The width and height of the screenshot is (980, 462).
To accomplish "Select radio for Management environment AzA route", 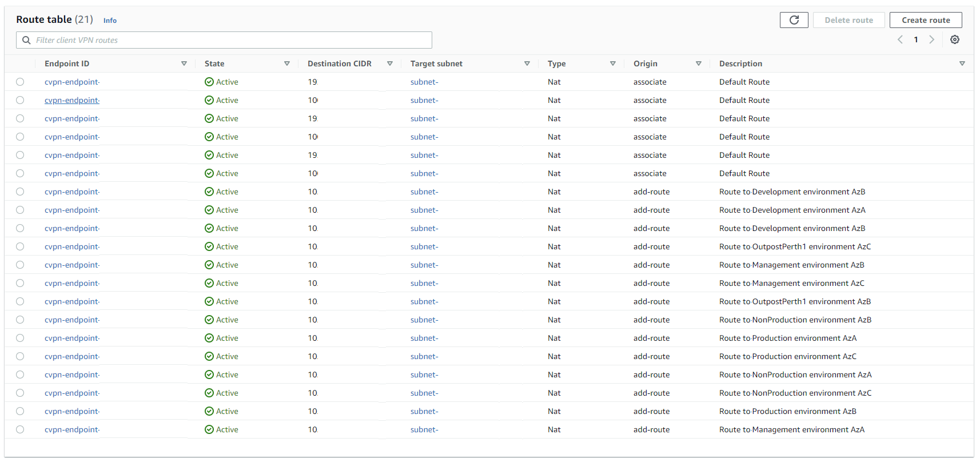I will [20, 429].
